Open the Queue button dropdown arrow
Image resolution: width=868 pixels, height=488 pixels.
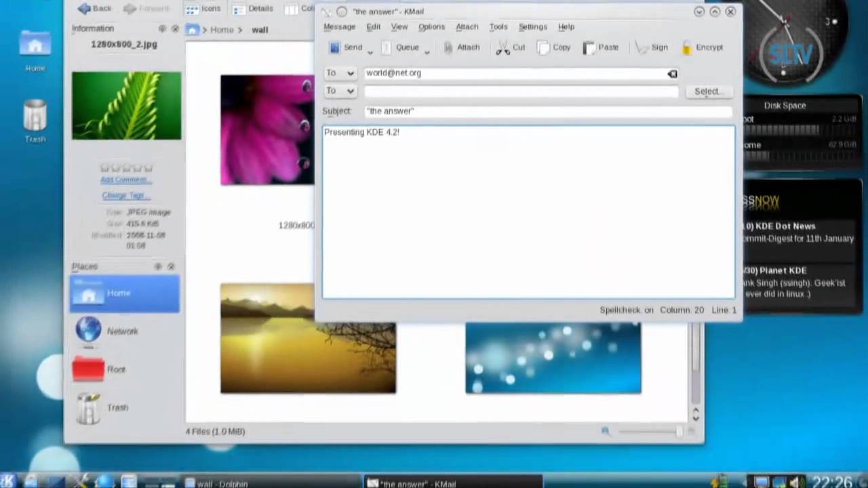[427, 51]
